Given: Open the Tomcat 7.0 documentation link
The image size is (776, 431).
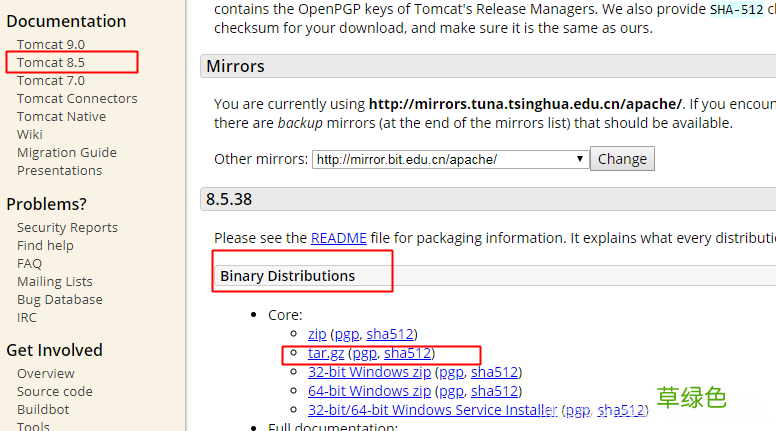Looking at the screenshot, I should pyautogui.click(x=50, y=81).
